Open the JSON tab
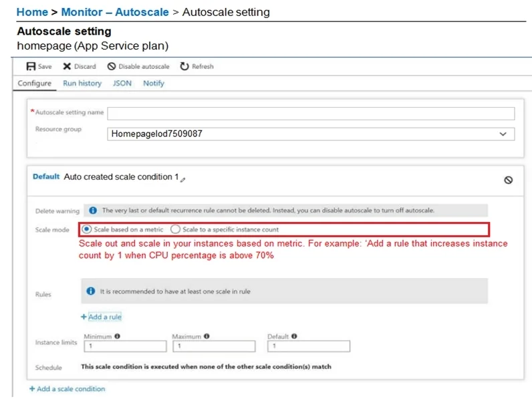 click(122, 83)
